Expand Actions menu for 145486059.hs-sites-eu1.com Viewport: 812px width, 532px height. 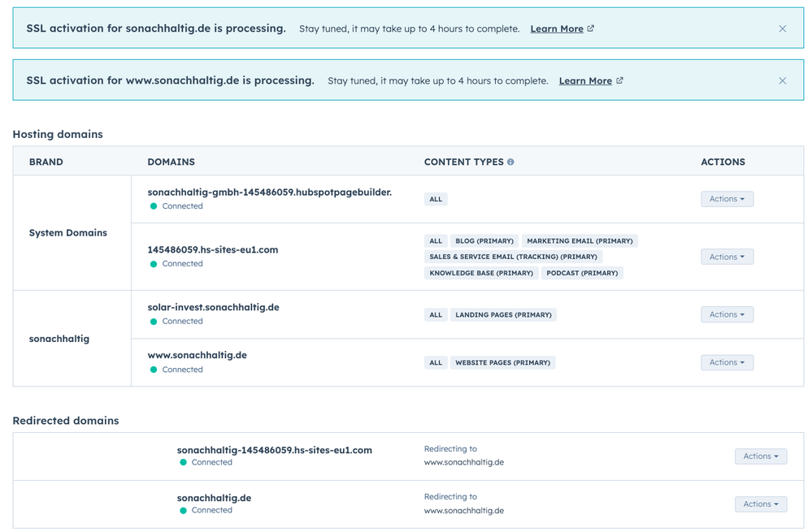(727, 257)
